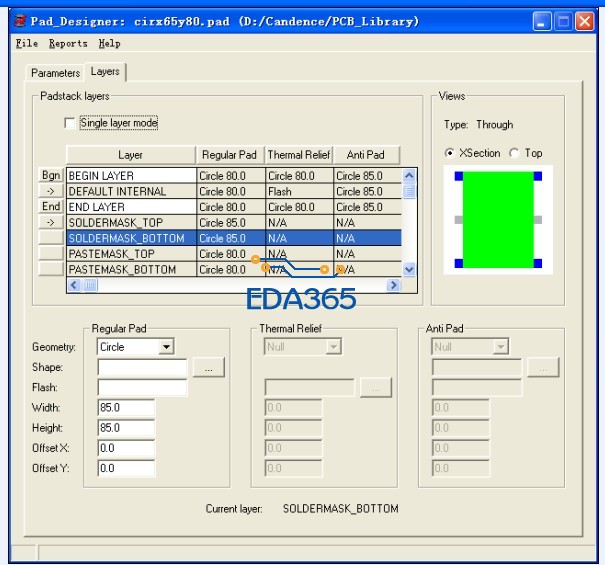Click arrow button beside SOLDERMASK_TOP row

(x=51, y=222)
